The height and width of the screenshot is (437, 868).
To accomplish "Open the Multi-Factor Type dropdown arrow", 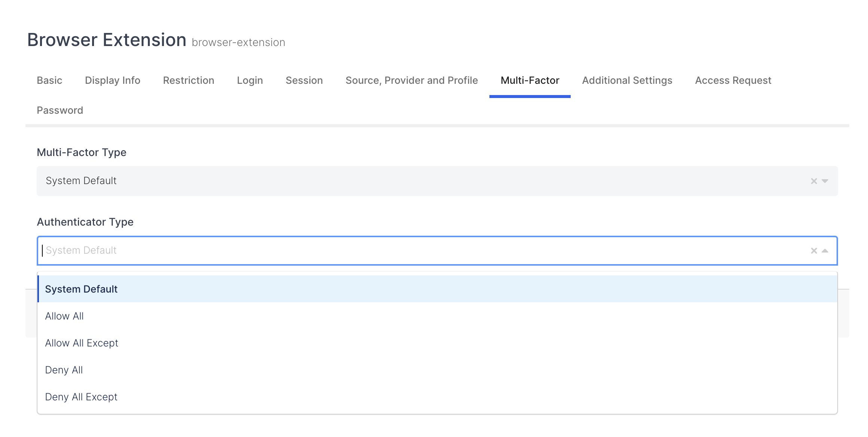I will click(x=825, y=181).
